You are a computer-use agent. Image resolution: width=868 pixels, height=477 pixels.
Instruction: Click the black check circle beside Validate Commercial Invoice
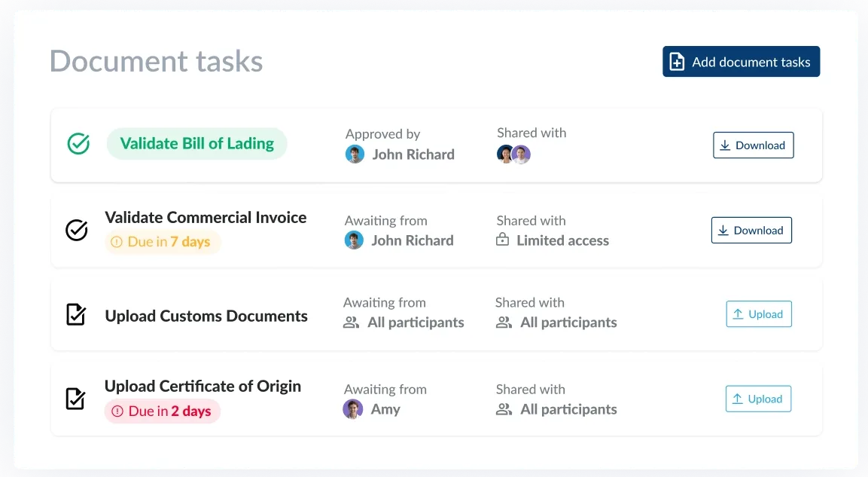[x=76, y=230]
